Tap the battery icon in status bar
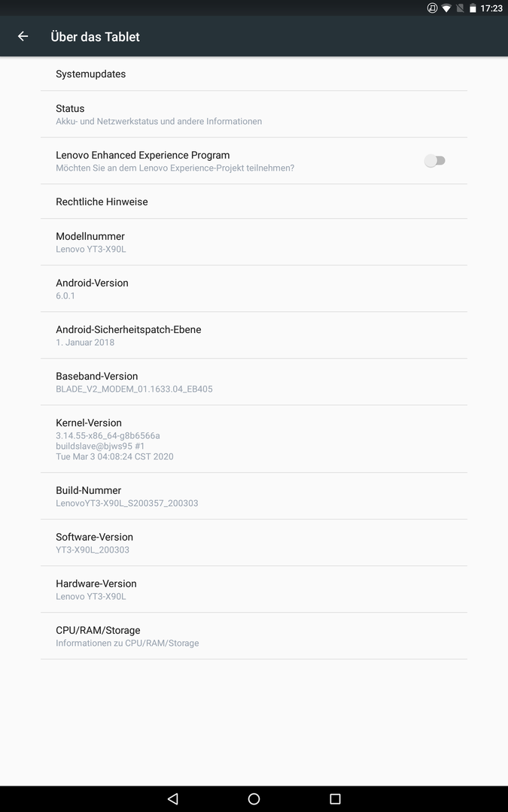Screen dimensions: 508x812 tap(473, 8)
